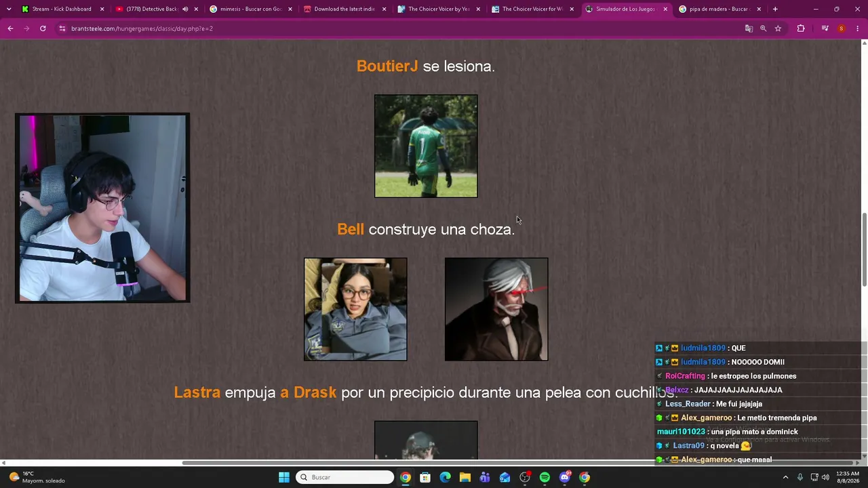Open the browser extensions puzzle icon

(x=801, y=28)
